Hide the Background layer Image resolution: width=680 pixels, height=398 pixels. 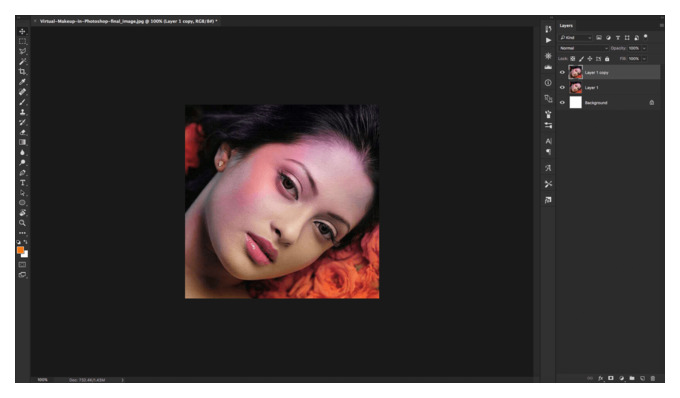562,103
